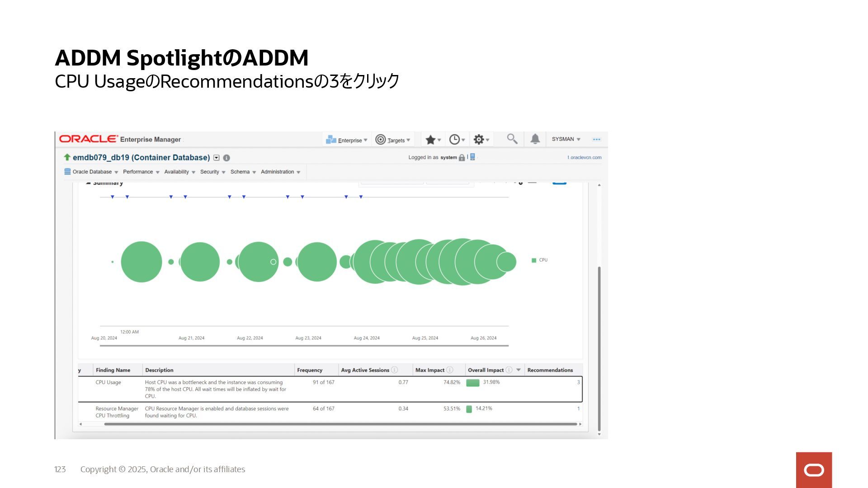Click the Max Impact info icon
Viewport: 868px width, 488px height.
tap(450, 370)
